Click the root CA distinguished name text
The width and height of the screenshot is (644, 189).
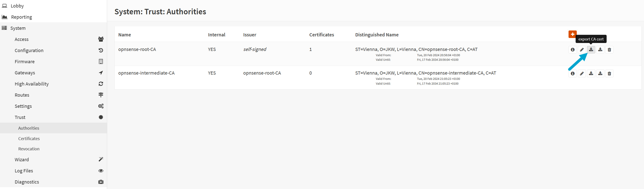[416, 49]
